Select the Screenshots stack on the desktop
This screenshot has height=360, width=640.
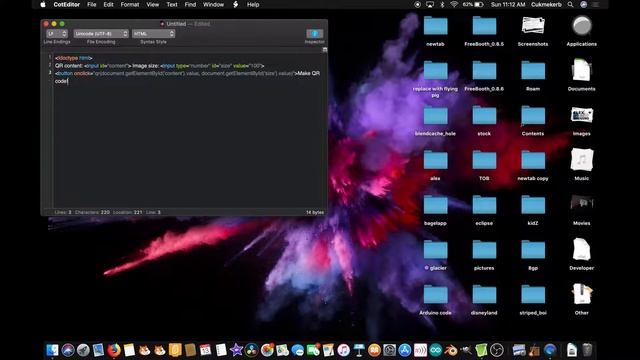(533, 26)
